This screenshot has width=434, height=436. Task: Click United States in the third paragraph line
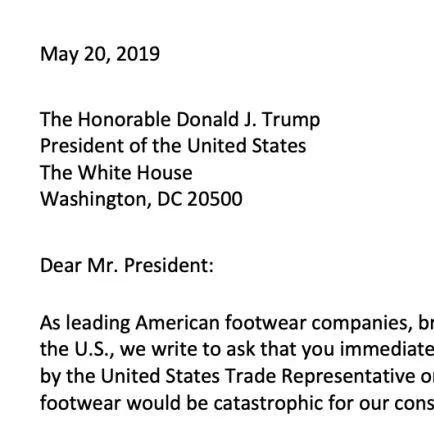point(160,376)
